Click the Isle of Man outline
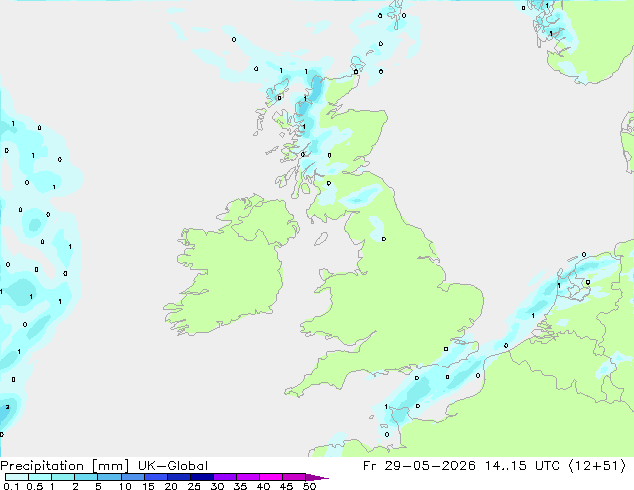 (x=321, y=239)
